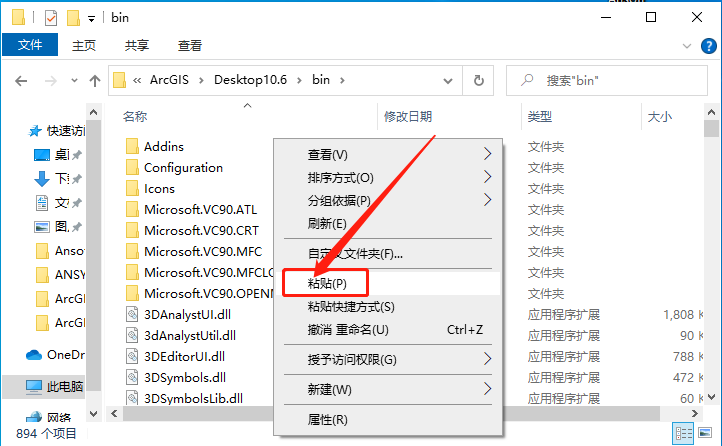Screen dimensions: 722x446
Task: Click the bin breadcrumb segment
Action: [x=321, y=80]
